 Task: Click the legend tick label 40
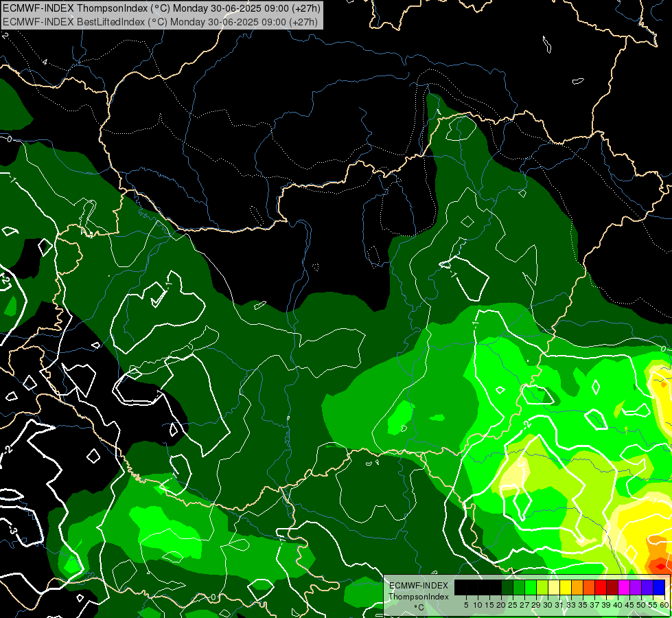pyautogui.click(x=618, y=605)
